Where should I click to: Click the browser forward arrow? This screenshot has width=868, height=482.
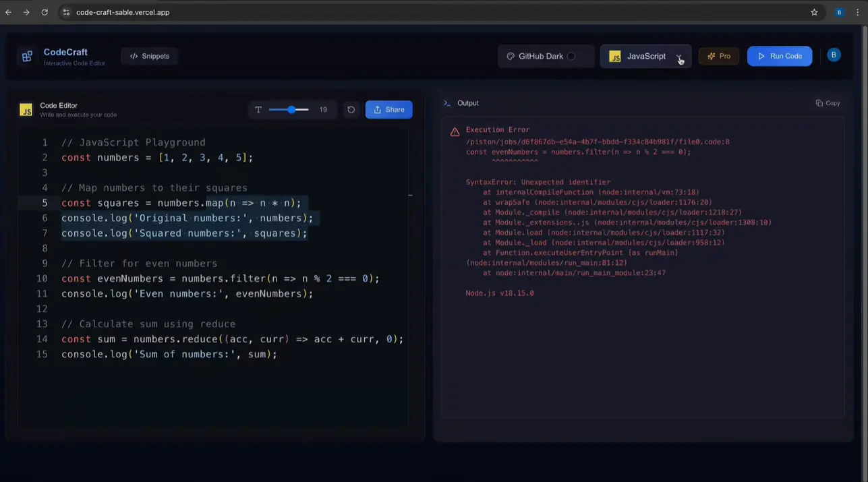pos(26,12)
